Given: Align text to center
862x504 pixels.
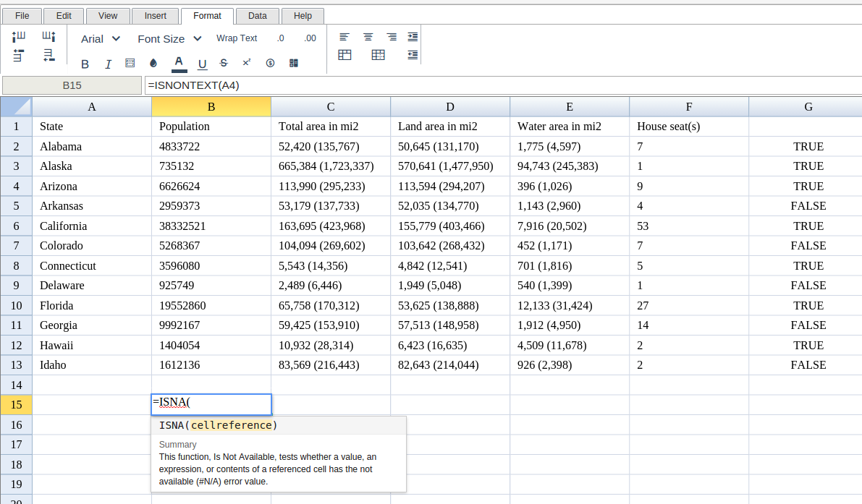Looking at the screenshot, I should (368, 37).
